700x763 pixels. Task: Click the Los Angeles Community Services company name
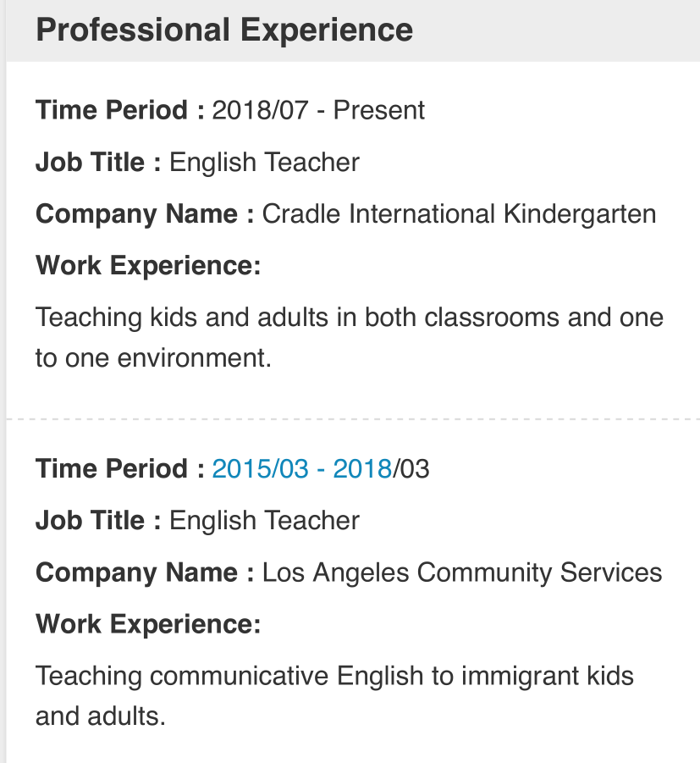(x=461, y=572)
